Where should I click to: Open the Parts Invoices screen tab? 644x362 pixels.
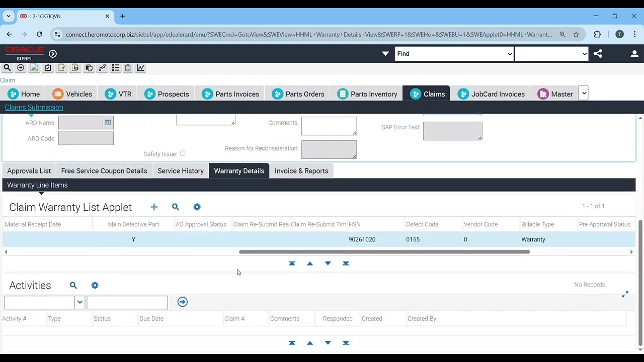click(231, 94)
